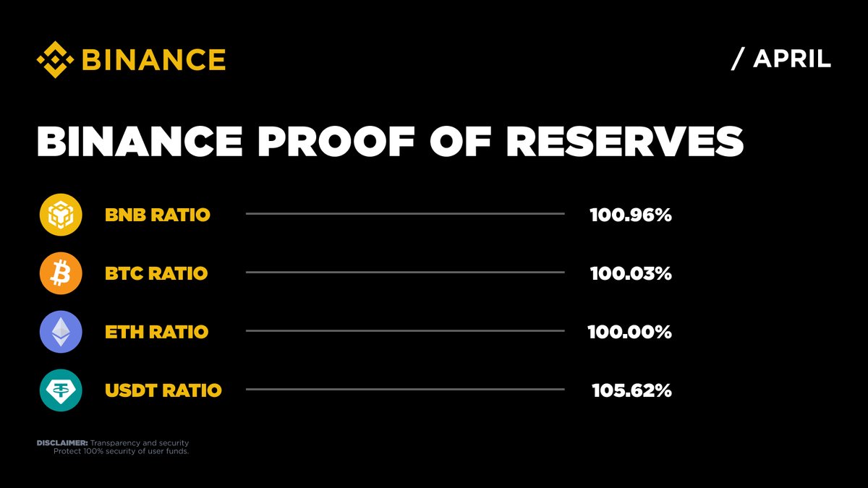The width and height of the screenshot is (868, 488).
Task: Click the 105.62% USDT value
Action: (x=631, y=390)
